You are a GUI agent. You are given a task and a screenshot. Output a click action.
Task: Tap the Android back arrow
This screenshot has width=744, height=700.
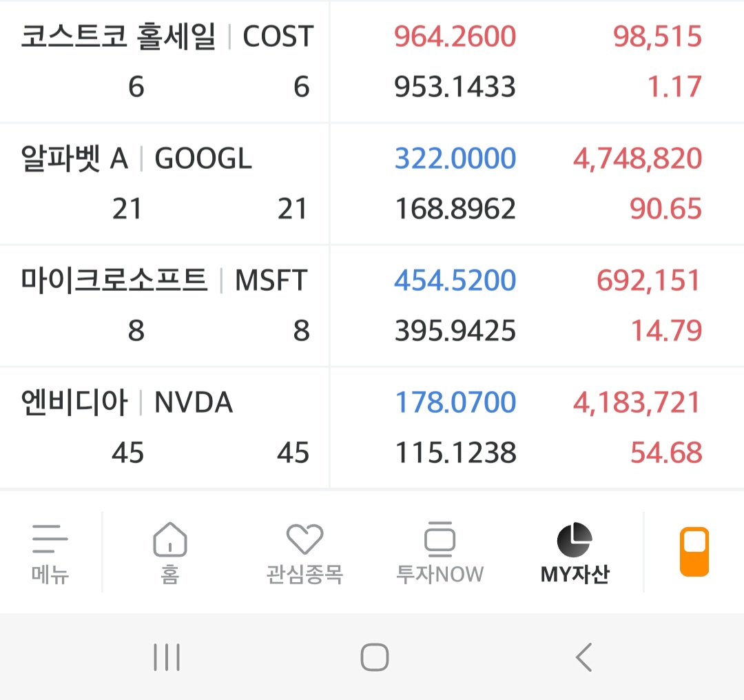tap(583, 657)
